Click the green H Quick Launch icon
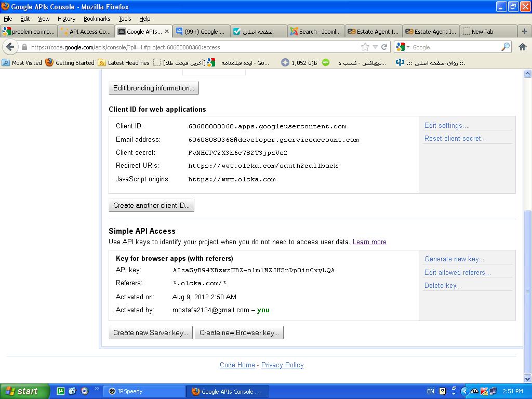 click(x=60, y=391)
